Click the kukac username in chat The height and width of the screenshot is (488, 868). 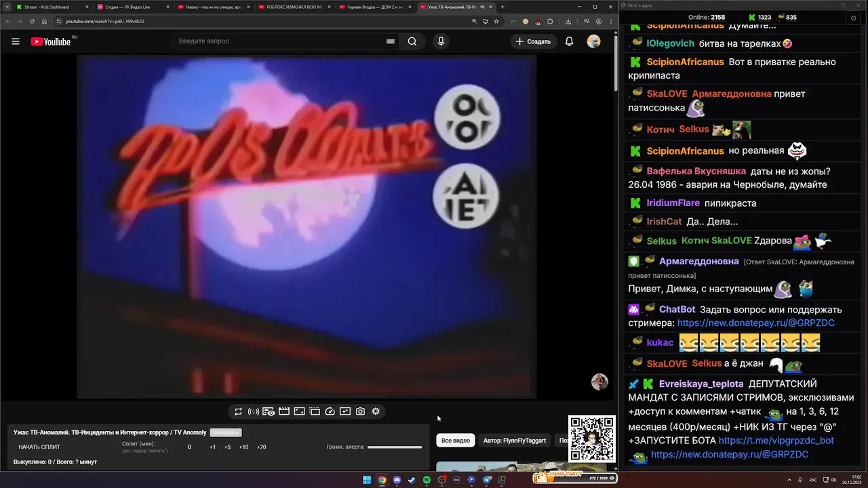pos(660,343)
